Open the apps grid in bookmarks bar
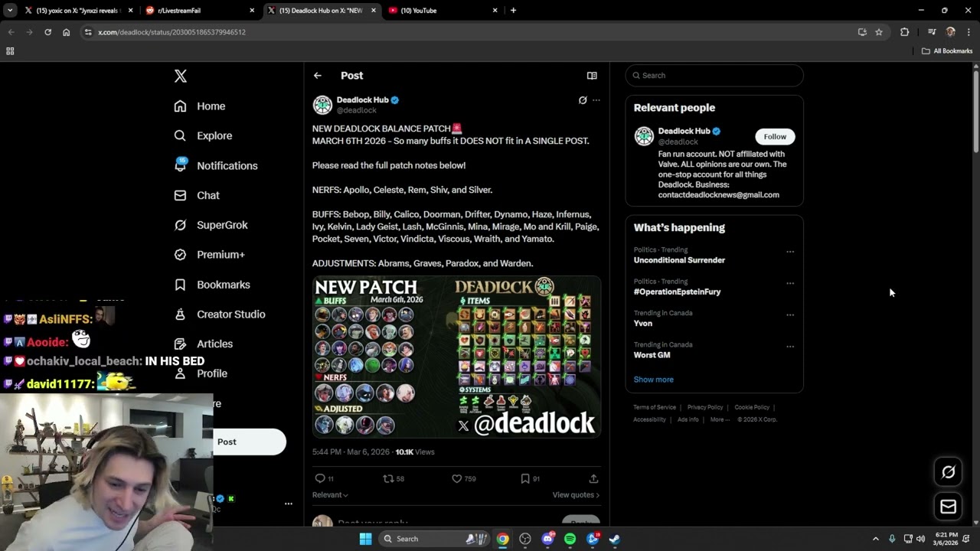This screenshot has width=980, height=551. pos(10,51)
